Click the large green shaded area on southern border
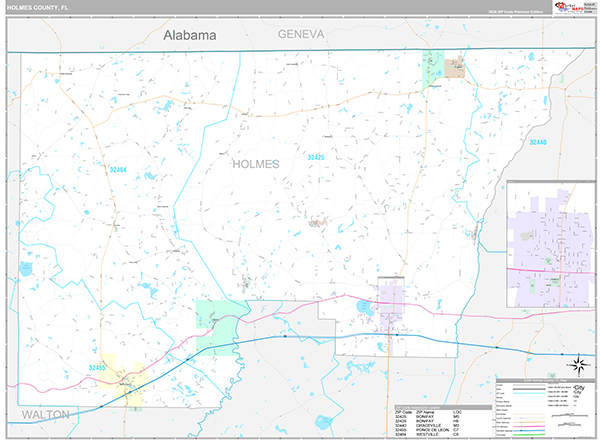600x440 pixels. click(x=220, y=327)
